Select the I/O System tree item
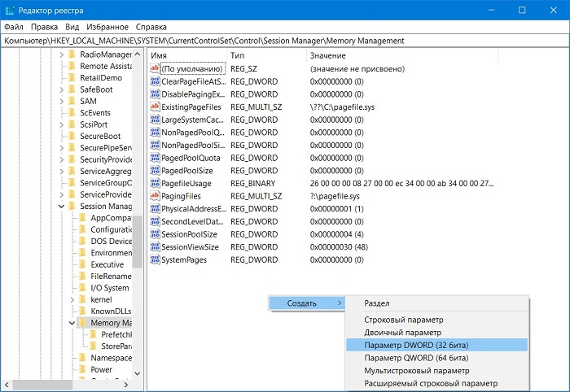Screen dimensions: 570x392 pos(110,288)
